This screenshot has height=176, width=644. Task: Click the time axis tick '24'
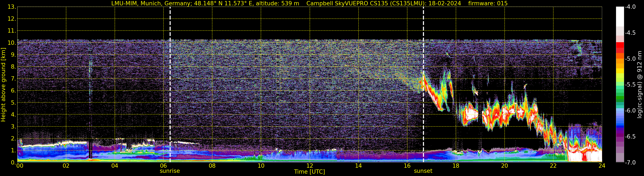602,166
